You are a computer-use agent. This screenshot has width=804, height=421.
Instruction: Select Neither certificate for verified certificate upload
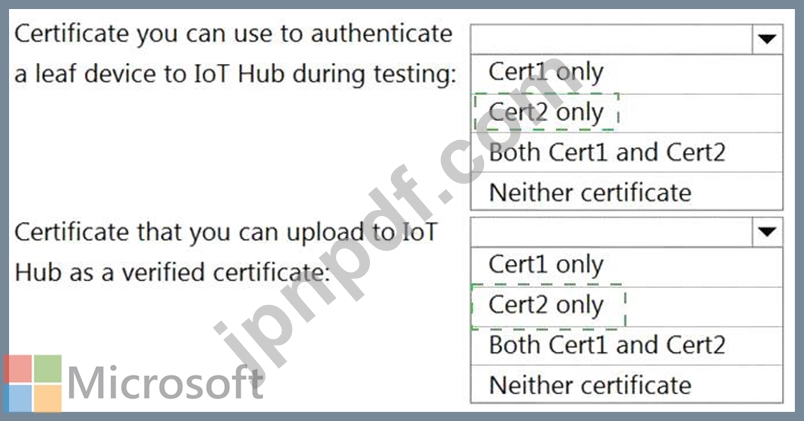click(x=627, y=384)
